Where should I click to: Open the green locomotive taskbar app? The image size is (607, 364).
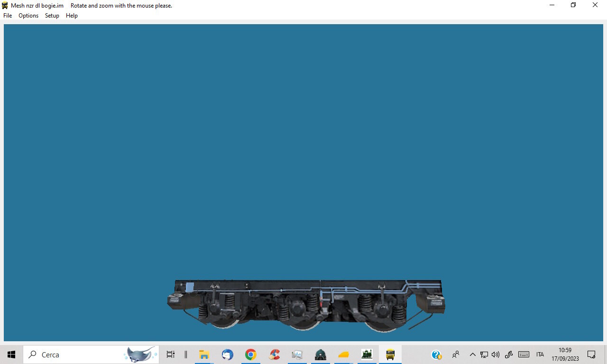(x=367, y=355)
